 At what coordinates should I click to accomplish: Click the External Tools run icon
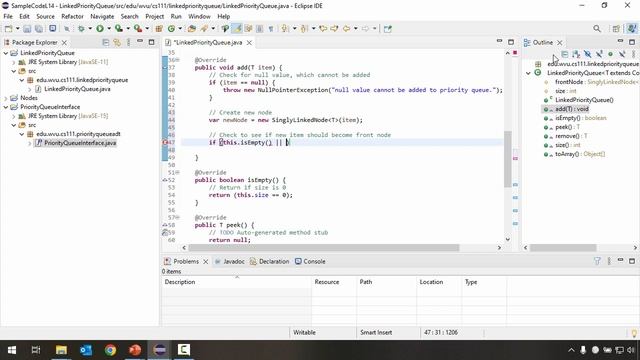pos(138,29)
